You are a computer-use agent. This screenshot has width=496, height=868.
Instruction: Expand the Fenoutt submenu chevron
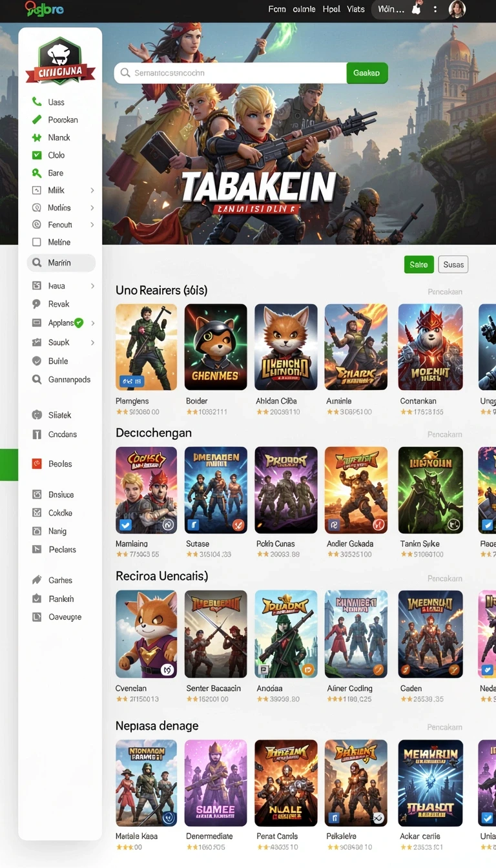[x=92, y=225]
